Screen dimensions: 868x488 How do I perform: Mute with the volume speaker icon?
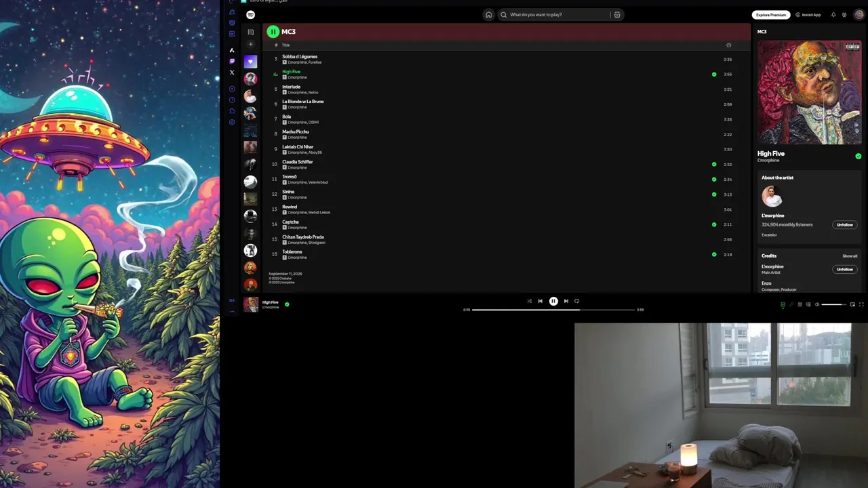(x=817, y=304)
